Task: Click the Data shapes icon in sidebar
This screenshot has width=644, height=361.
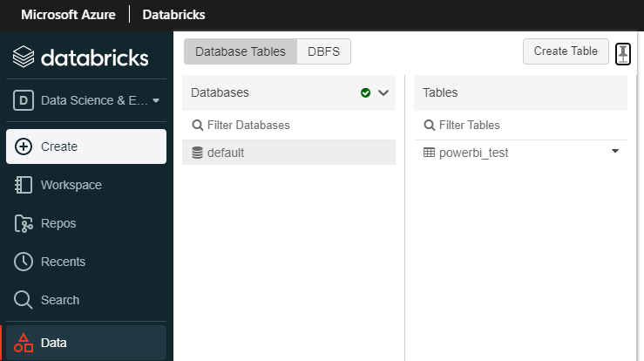Action: coord(24,343)
